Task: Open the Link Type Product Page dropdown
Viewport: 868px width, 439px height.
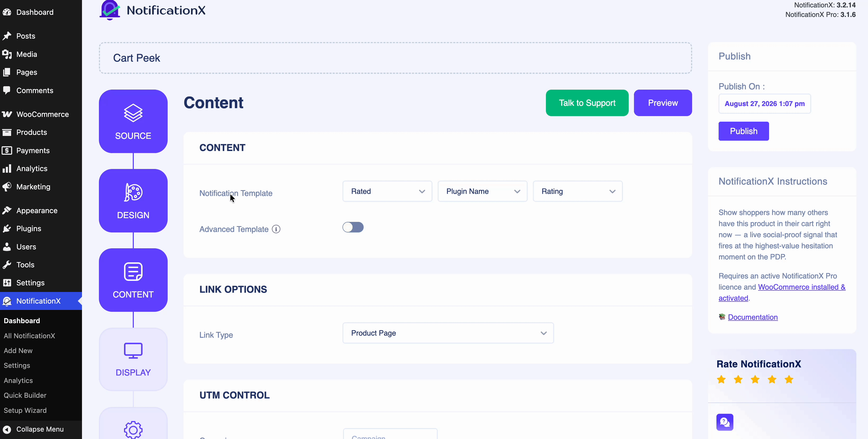Action: click(448, 333)
